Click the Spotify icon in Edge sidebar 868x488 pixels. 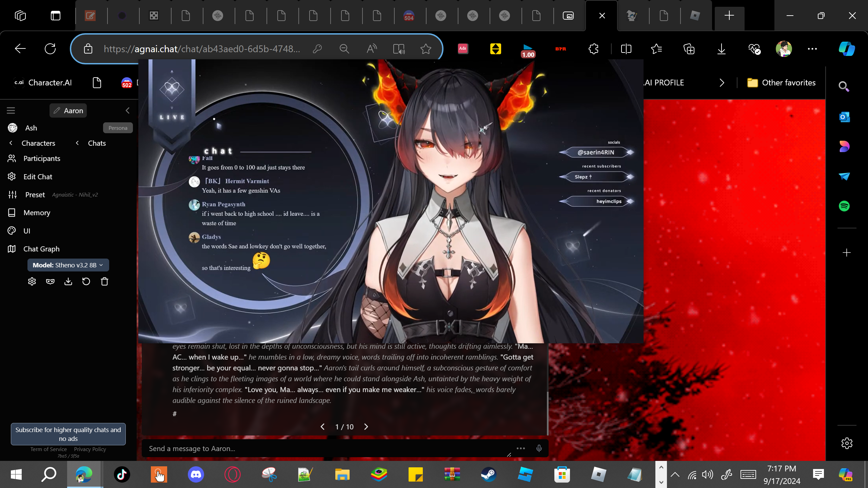tap(844, 206)
